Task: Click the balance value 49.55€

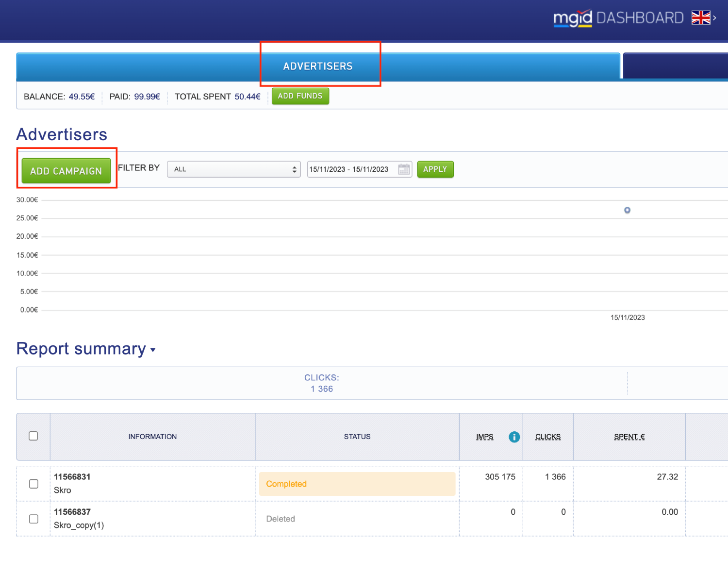Action: pos(82,97)
